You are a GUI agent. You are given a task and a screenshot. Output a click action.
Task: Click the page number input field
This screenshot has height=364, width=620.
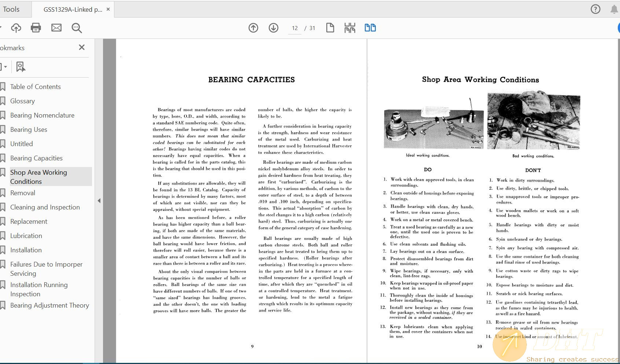(x=295, y=28)
